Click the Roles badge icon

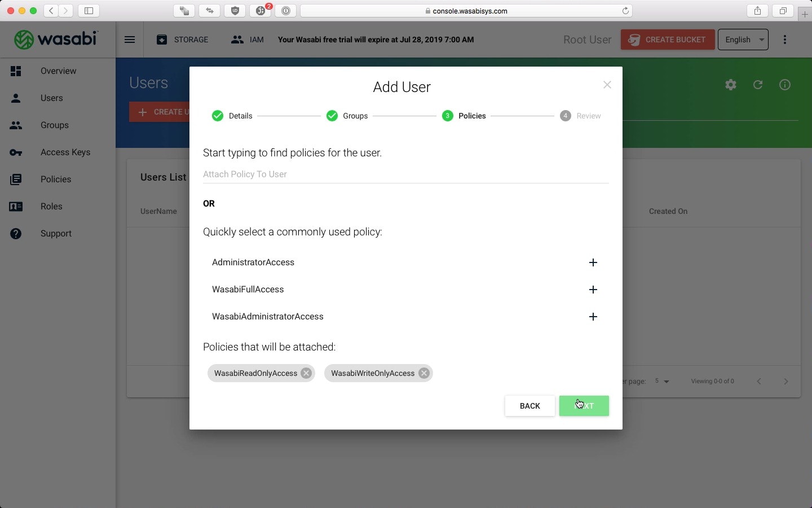coord(16,207)
